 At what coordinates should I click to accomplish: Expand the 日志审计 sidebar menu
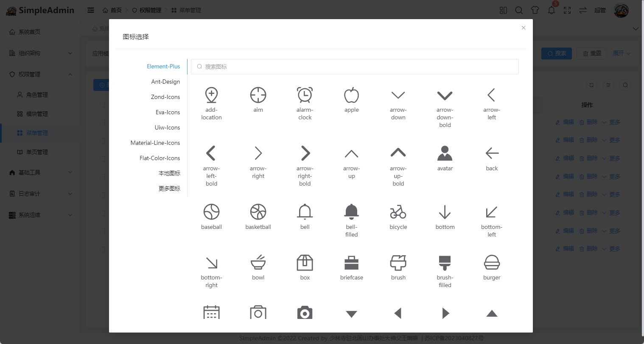click(x=40, y=194)
